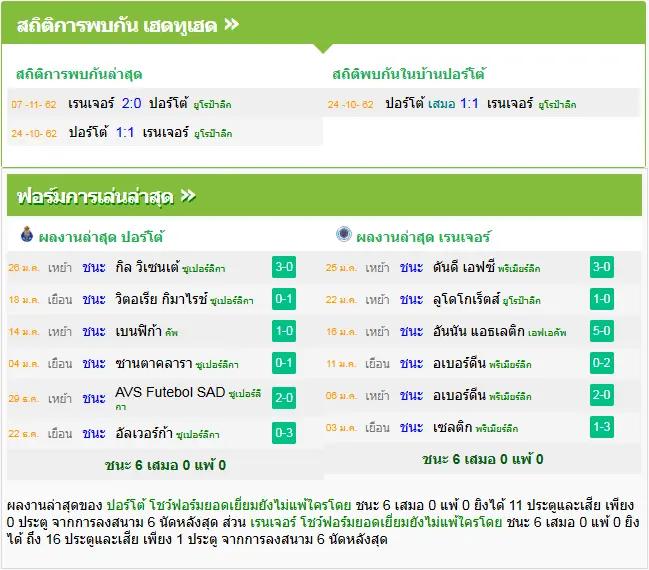The image size is (649, 570).
Task: Click the double chevron beside ฟอร์มการเล่นล่าสุด
Action: tap(188, 196)
